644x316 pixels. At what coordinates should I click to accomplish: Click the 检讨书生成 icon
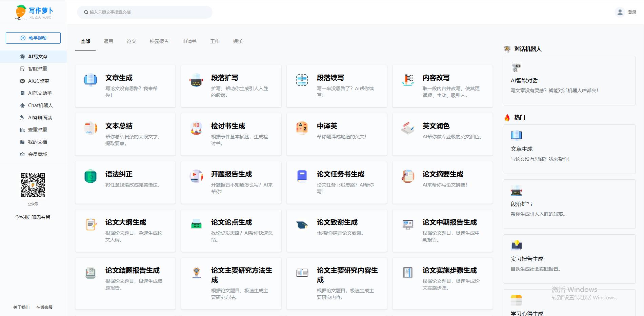pos(196,128)
